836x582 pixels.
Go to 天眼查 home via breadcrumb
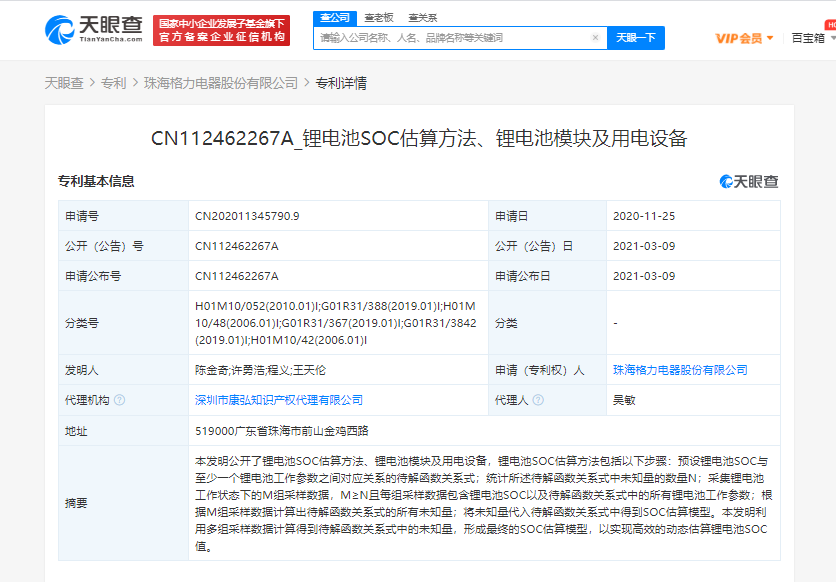pos(64,83)
